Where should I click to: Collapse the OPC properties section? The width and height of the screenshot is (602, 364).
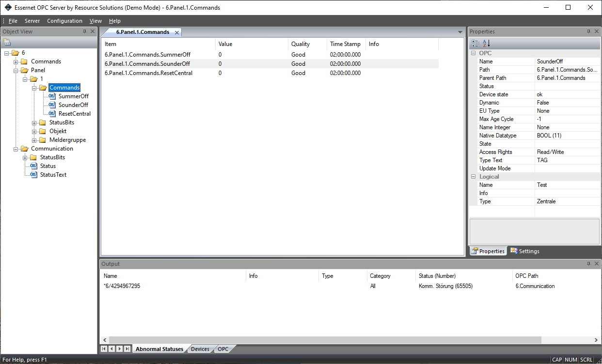[x=473, y=53]
